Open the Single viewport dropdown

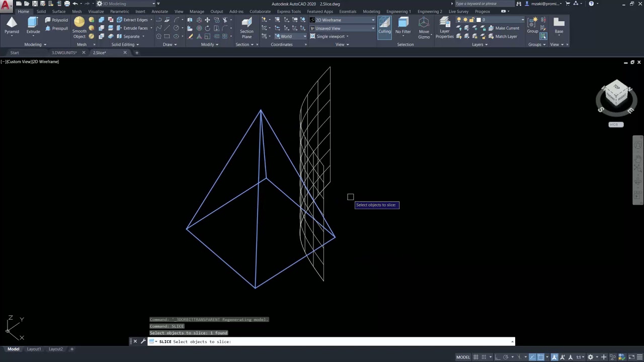tap(331, 36)
